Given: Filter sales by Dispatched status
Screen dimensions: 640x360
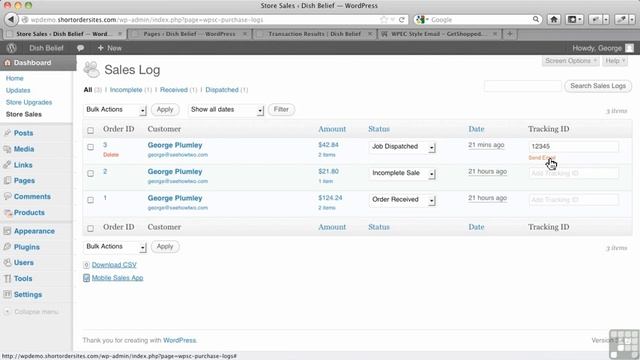Looking at the screenshot, I should 222,90.
